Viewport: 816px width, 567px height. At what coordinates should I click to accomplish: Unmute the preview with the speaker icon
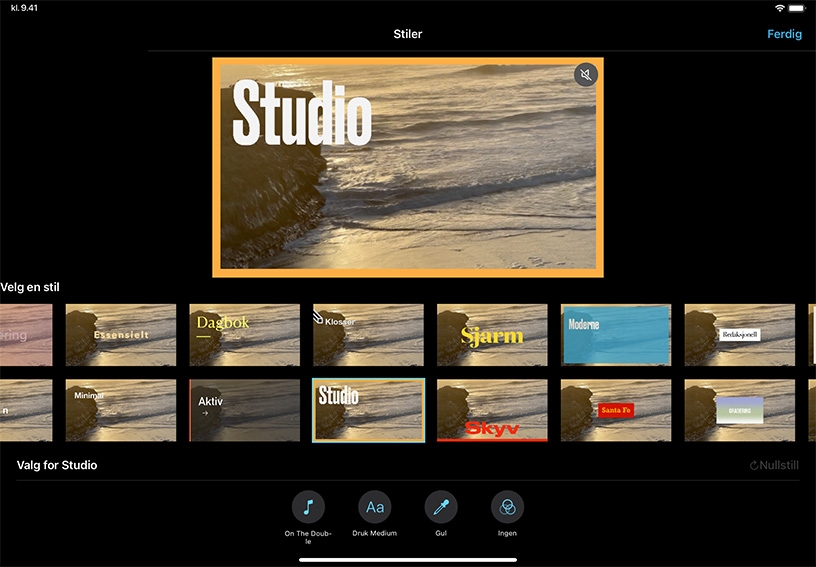pyautogui.click(x=585, y=75)
